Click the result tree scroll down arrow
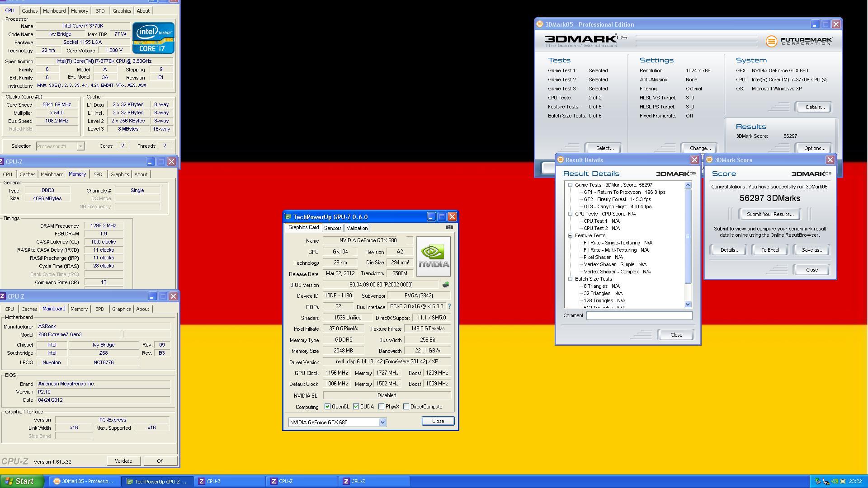868x488 pixels. coord(688,305)
